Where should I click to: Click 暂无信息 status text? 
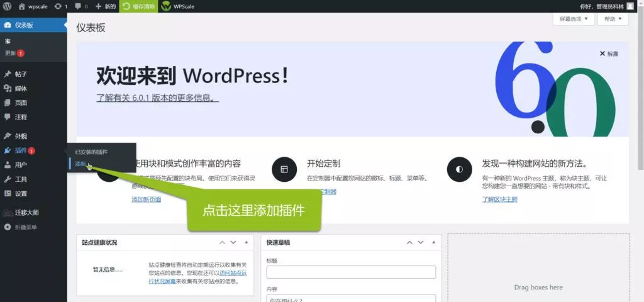pos(108,270)
